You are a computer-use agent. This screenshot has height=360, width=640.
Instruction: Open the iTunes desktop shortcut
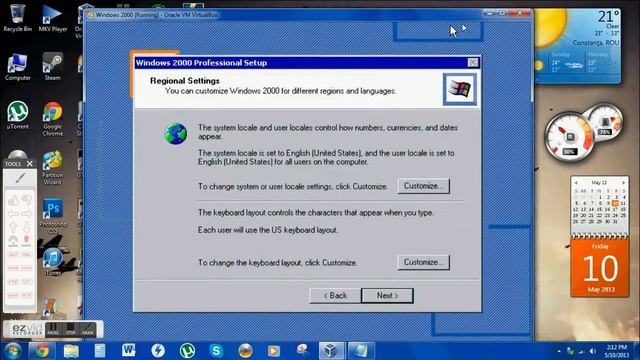tap(53, 262)
